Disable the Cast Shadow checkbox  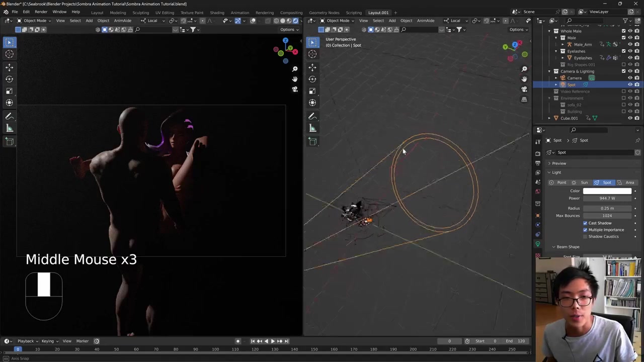pyautogui.click(x=585, y=223)
